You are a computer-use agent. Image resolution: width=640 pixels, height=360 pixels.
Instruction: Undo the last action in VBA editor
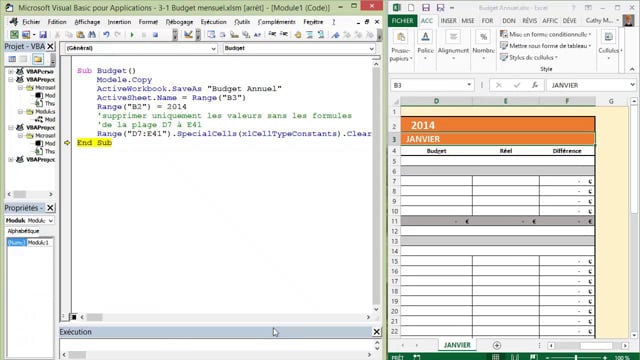(x=106, y=35)
